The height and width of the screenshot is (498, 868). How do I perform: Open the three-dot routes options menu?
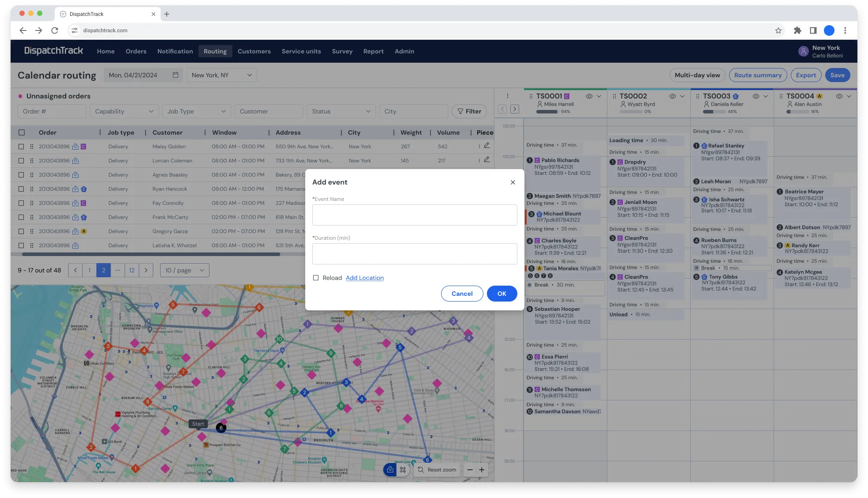click(507, 96)
